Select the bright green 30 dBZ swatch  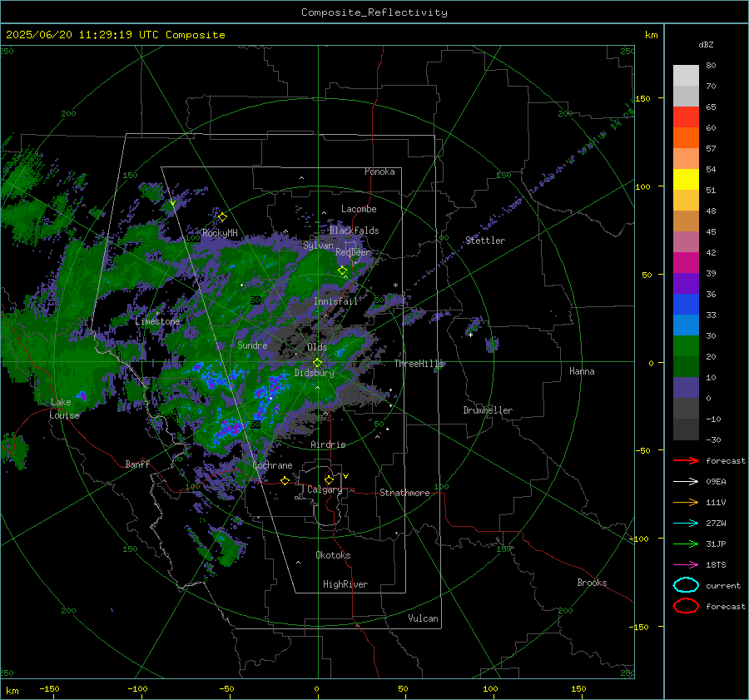point(686,345)
